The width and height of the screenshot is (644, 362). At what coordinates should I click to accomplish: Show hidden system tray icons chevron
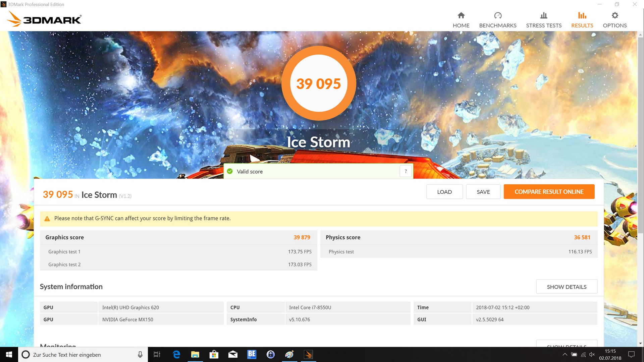click(x=565, y=355)
